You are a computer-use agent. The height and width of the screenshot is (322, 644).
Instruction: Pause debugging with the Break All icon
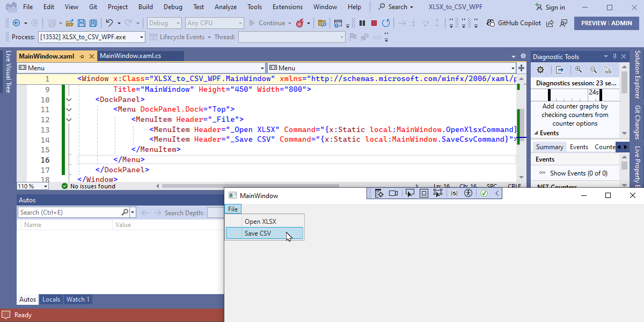[362, 23]
